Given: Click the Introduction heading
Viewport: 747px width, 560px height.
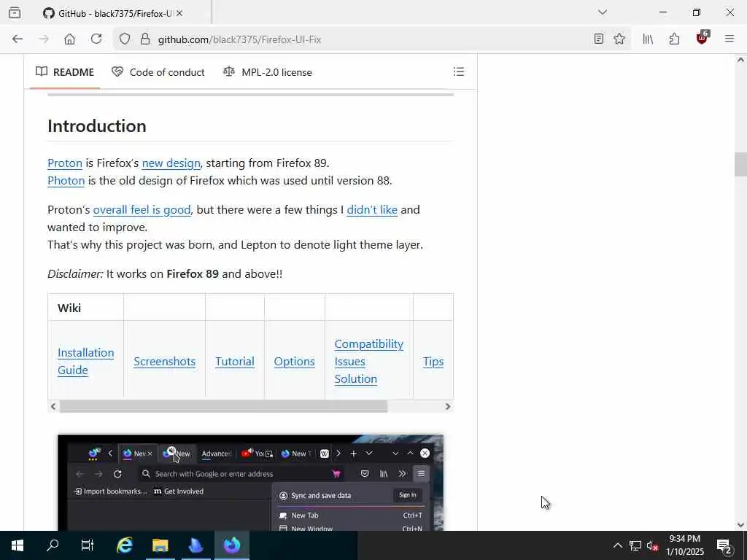Looking at the screenshot, I should (97, 126).
